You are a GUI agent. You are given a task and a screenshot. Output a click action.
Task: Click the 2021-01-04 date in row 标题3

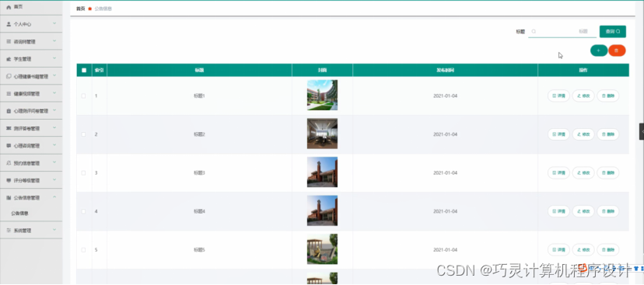(x=445, y=172)
